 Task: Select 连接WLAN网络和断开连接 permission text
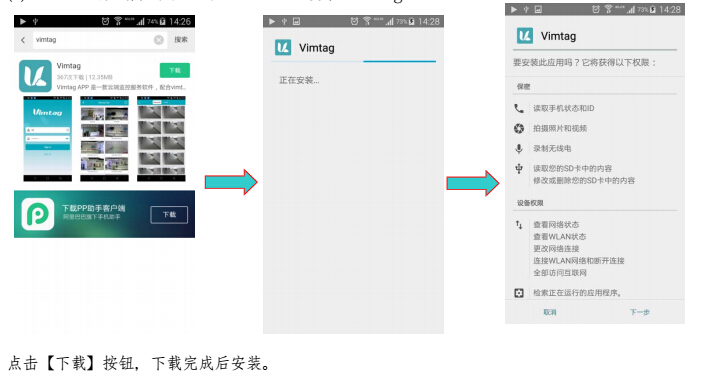pyautogui.click(x=579, y=261)
